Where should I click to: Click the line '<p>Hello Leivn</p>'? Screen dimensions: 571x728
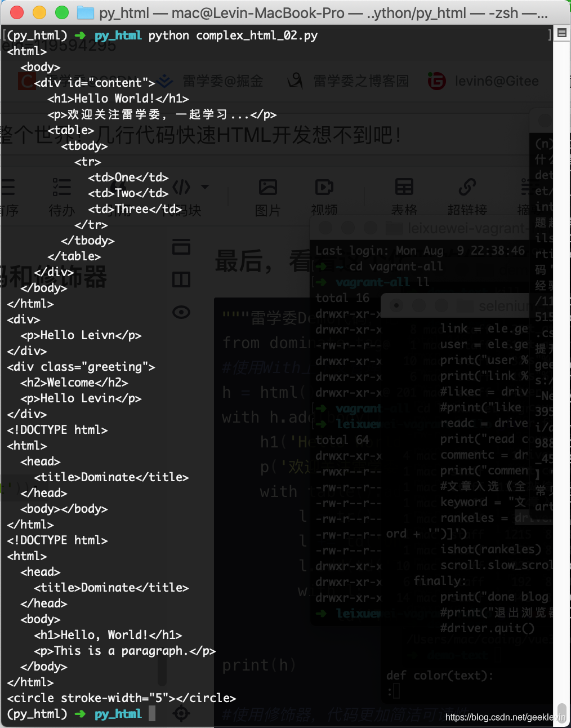tap(81, 335)
